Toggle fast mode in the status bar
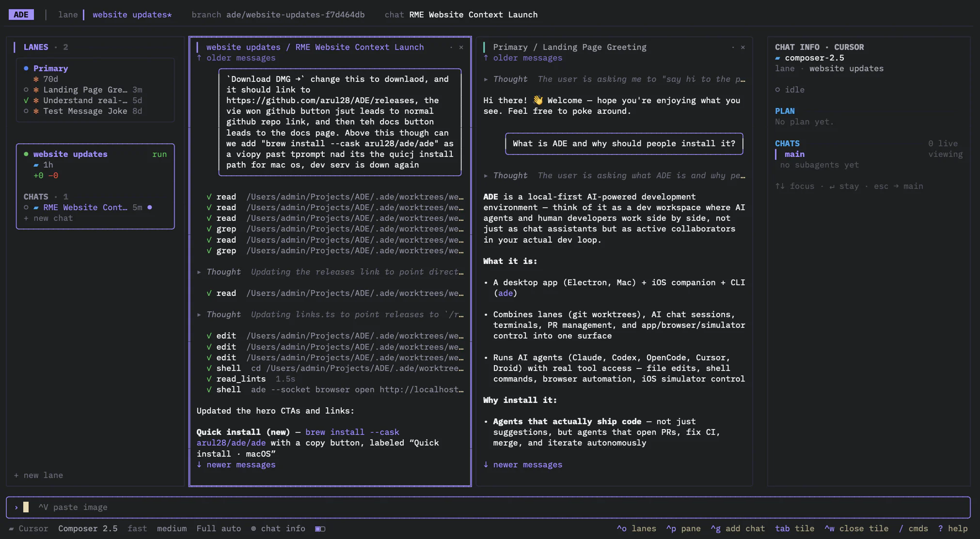This screenshot has height=539, width=980. coord(137,528)
